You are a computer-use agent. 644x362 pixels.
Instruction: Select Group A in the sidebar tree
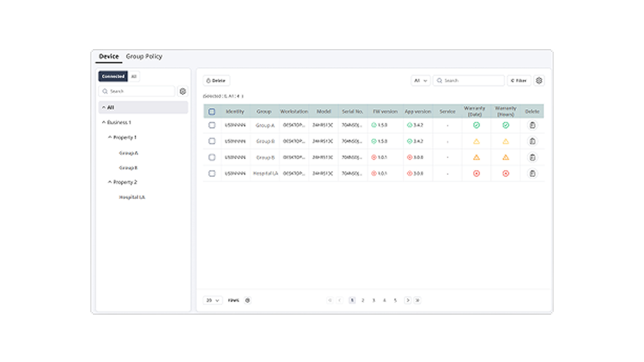[128, 153]
